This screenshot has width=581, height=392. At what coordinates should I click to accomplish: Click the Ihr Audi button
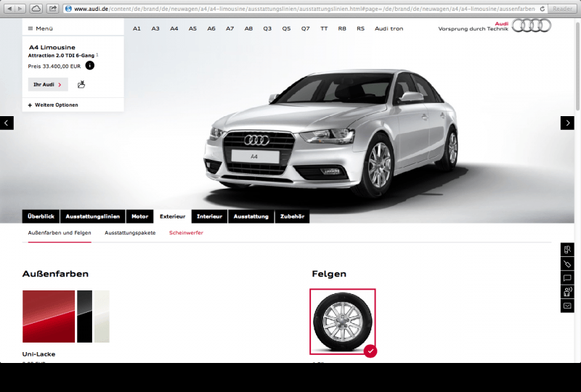[48, 84]
